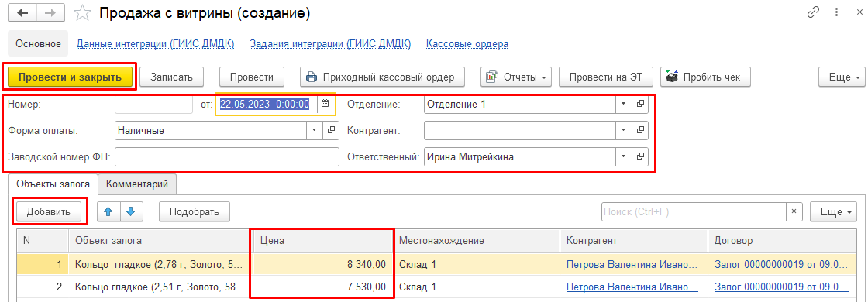Image resolution: width=868 pixels, height=302 pixels.
Task: Open Кассовые ордера section
Action: point(467,43)
